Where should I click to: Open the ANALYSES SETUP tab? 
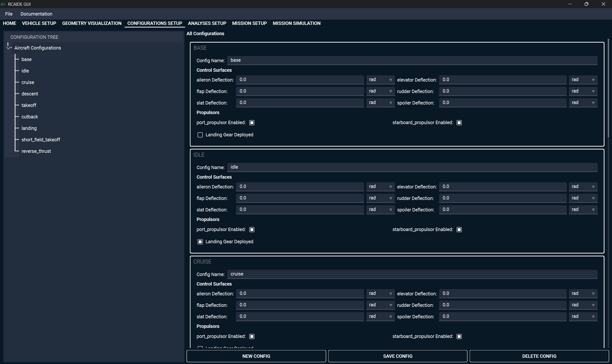[207, 23]
